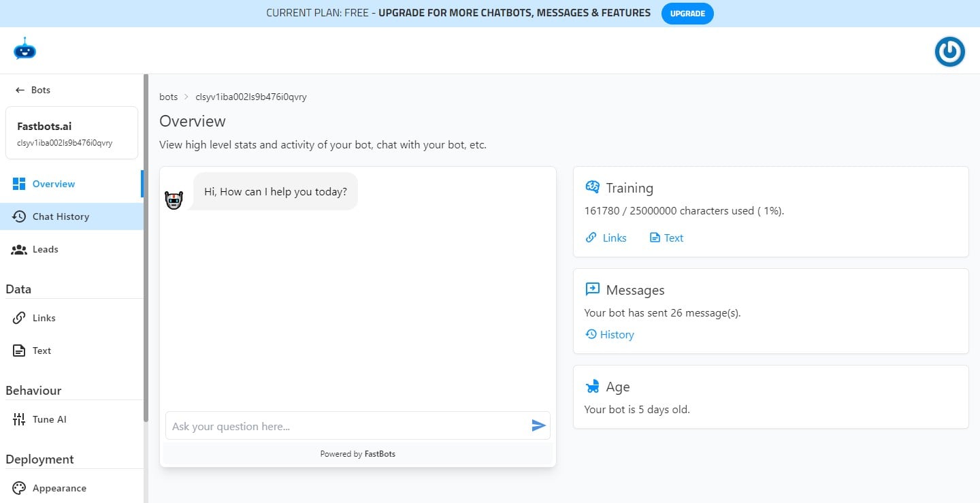This screenshot has height=503, width=980.
Task: Click the Powered by FastBots link
Action: [x=357, y=453]
